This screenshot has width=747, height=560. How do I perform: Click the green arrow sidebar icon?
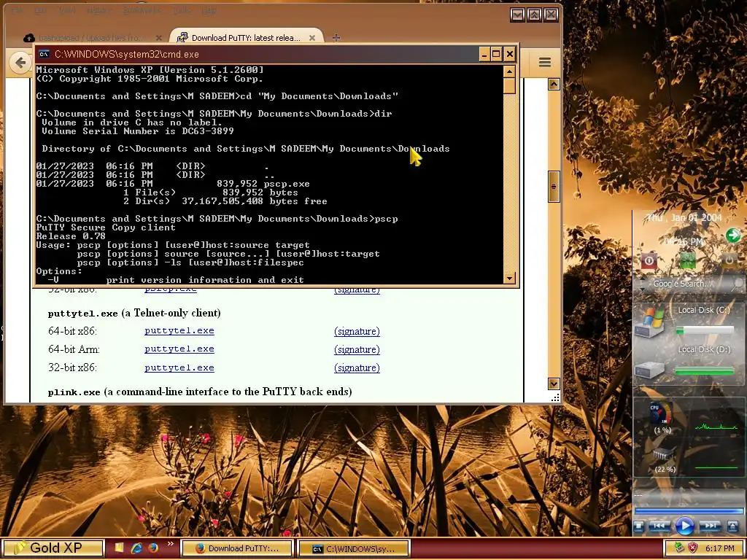pyautogui.click(x=732, y=236)
